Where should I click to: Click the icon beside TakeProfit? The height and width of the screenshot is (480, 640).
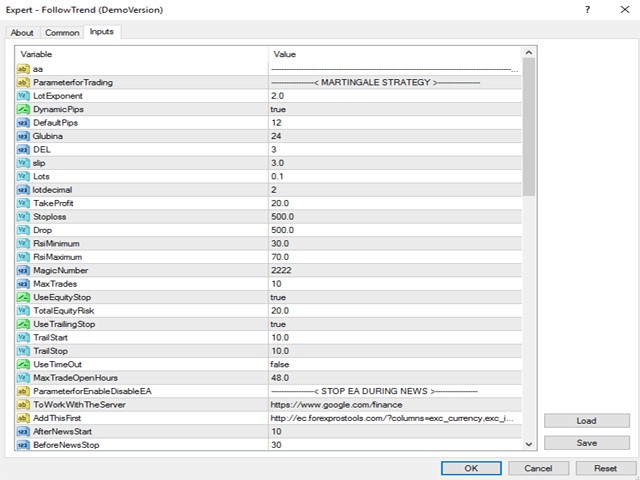tap(23, 203)
